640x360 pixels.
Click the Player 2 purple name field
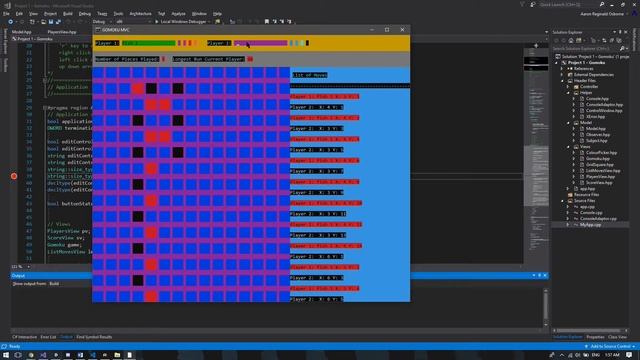pos(261,43)
